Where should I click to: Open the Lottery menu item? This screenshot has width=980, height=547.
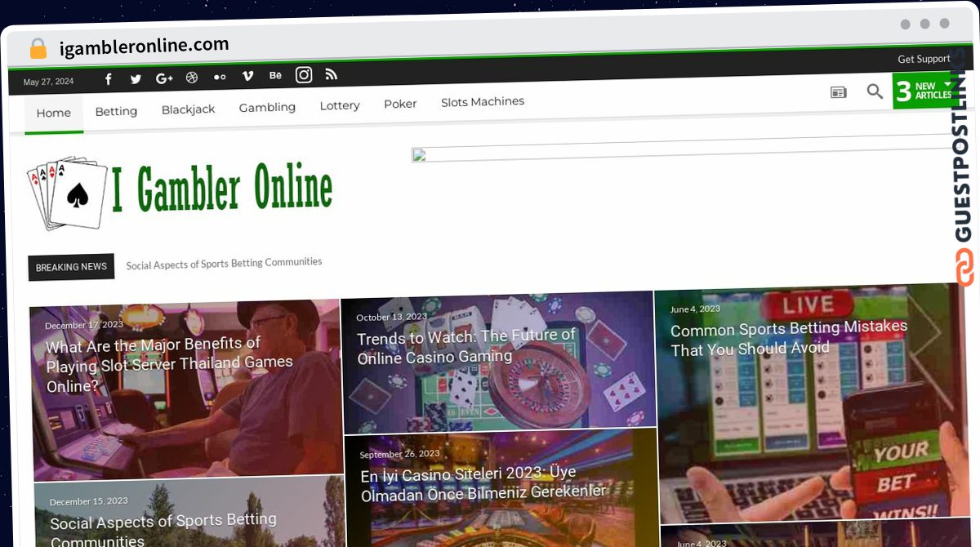340,105
